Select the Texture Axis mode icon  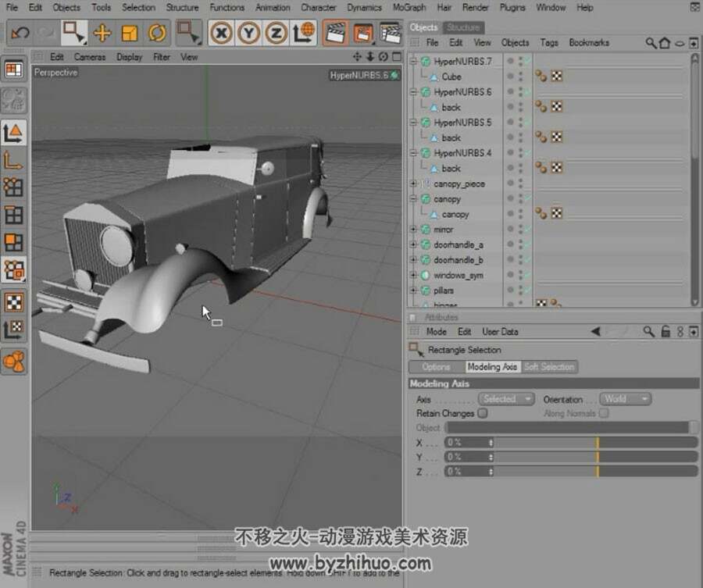tap(14, 330)
